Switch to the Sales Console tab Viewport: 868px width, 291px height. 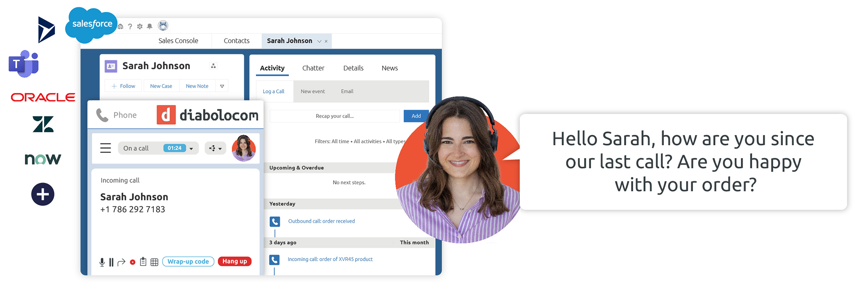178,41
